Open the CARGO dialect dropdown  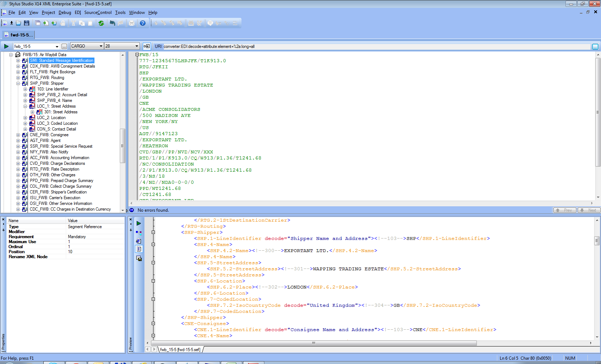[101, 46]
